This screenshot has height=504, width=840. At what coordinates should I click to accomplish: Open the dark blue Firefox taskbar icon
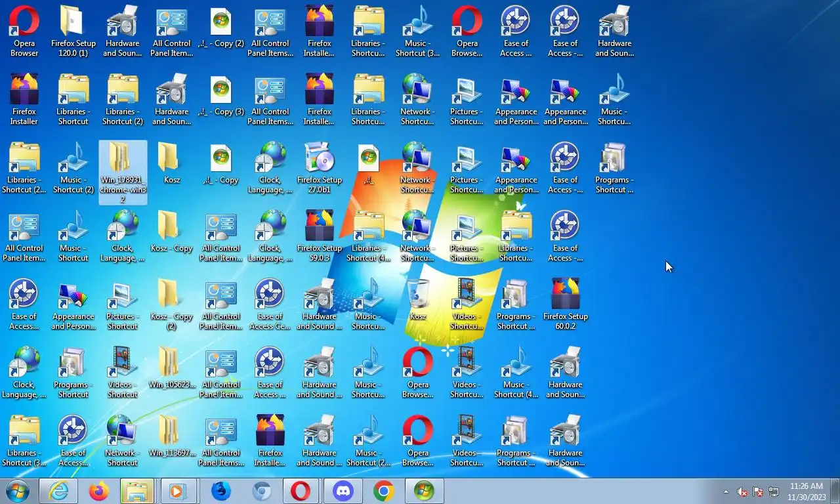coord(221,491)
